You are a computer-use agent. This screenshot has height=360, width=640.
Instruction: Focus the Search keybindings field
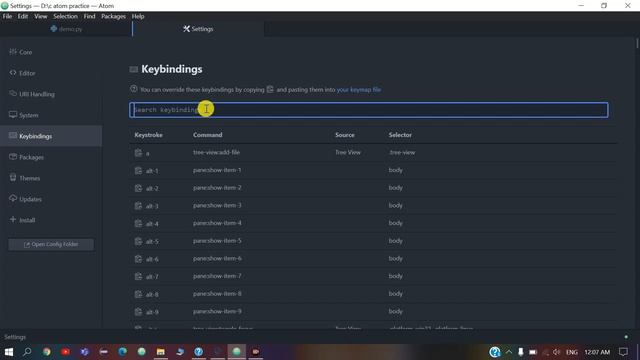[x=369, y=110]
